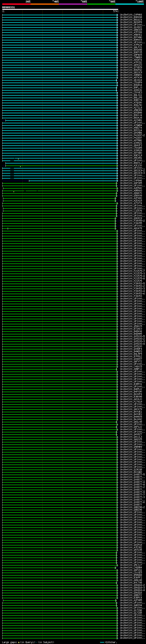
Task: Choose the UniRef100_Q9FNX5 hit label
Action: 131,55
